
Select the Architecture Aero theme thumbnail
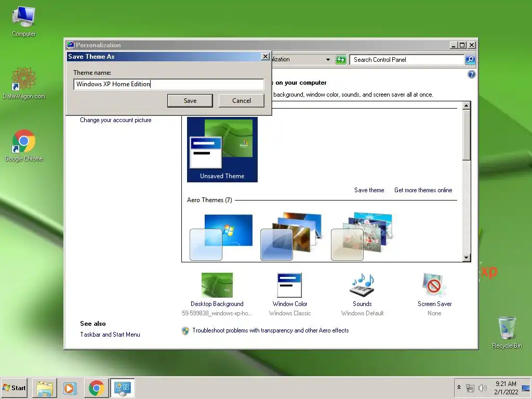291,237
